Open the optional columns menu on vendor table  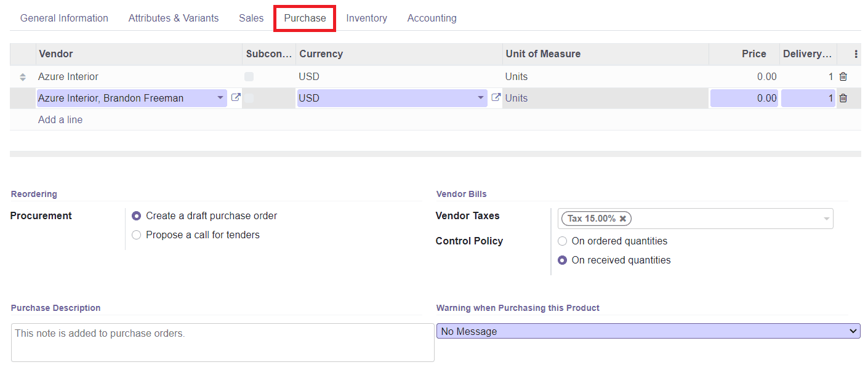point(855,54)
